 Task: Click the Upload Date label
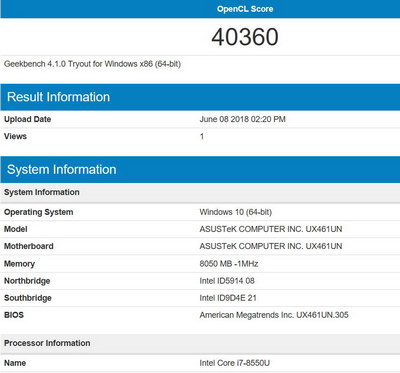[28, 119]
